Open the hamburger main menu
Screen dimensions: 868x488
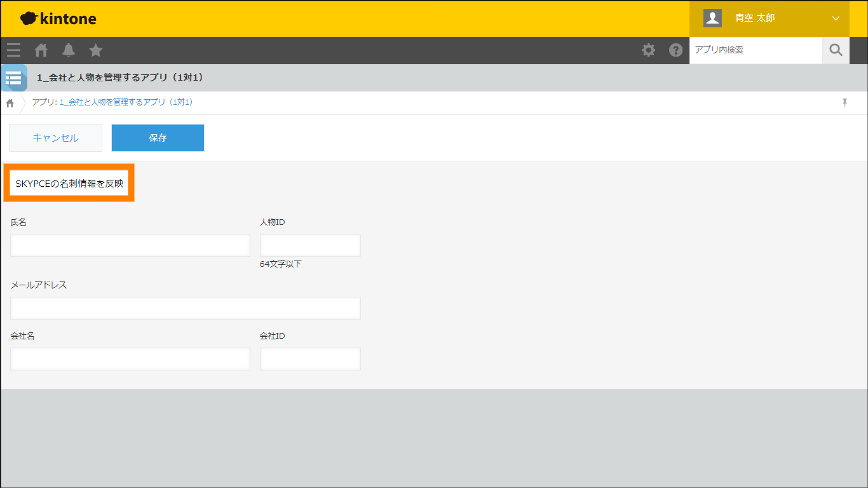coord(13,50)
